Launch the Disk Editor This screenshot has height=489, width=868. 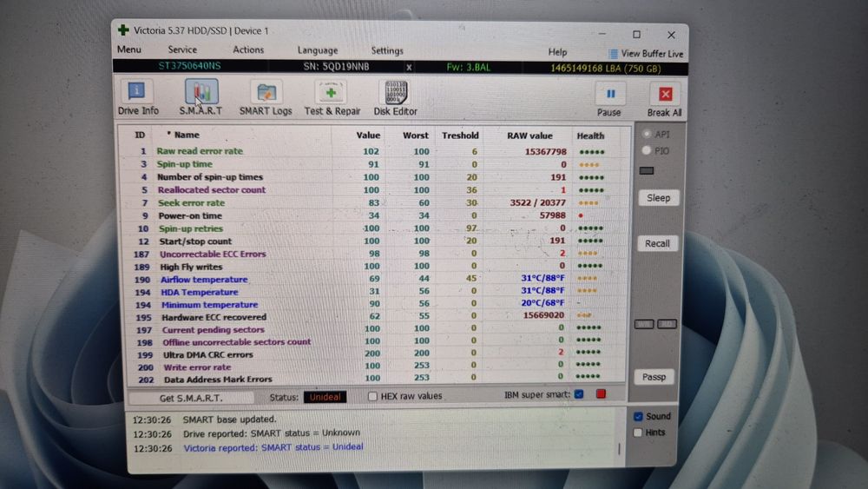tap(395, 98)
